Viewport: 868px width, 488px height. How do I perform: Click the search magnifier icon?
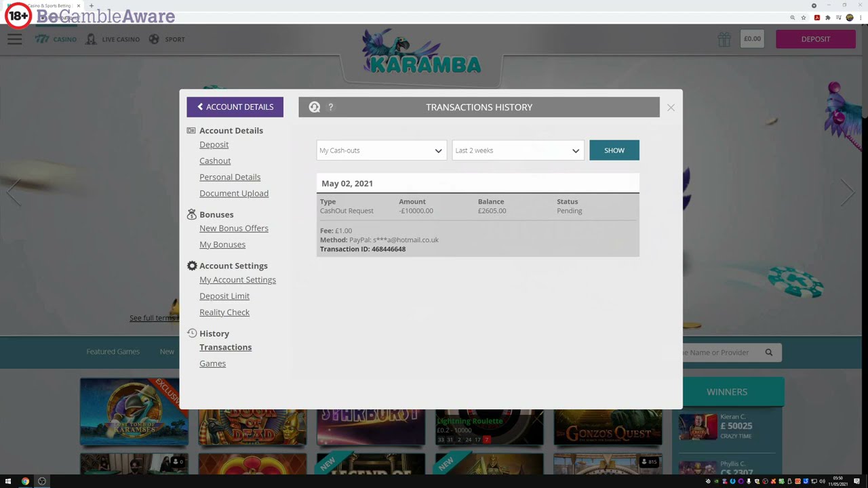769,352
